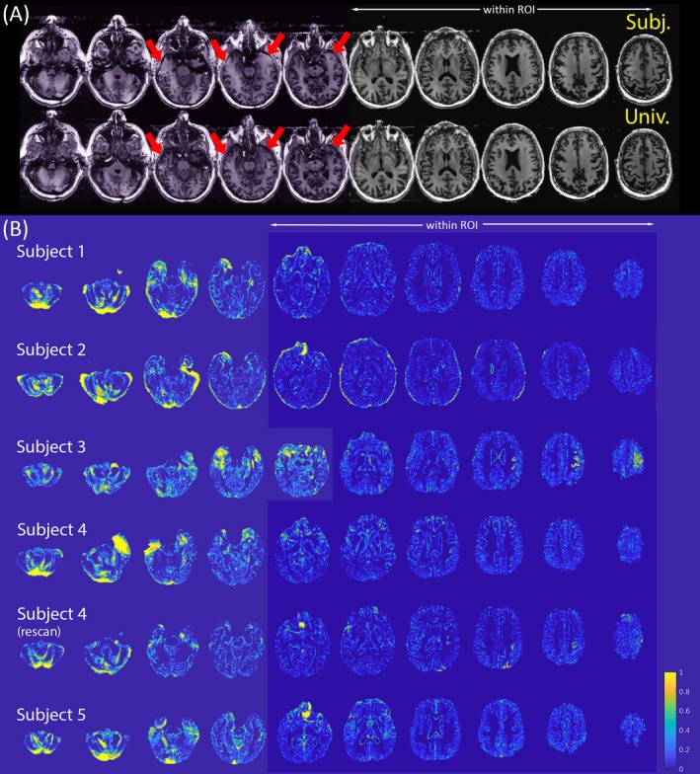
Task: Click last error map in Subject 4 rescan row
Action: click(628, 636)
